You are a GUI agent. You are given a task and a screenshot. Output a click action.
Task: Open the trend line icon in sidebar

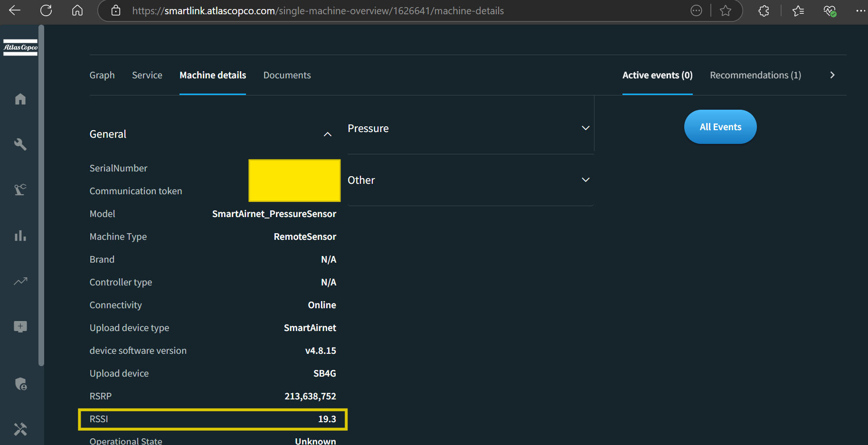coord(20,281)
